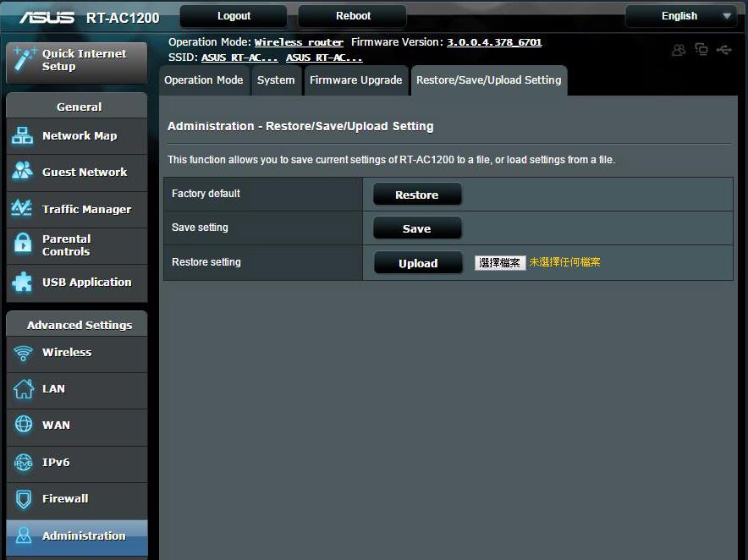Image resolution: width=748 pixels, height=560 pixels.
Task: Click the Quick Internet Setup wand icon
Action: click(x=24, y=59)
